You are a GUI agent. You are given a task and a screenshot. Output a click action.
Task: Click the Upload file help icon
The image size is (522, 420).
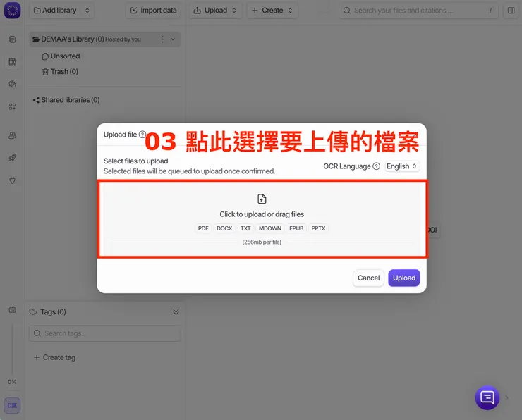tap(142, 135)
